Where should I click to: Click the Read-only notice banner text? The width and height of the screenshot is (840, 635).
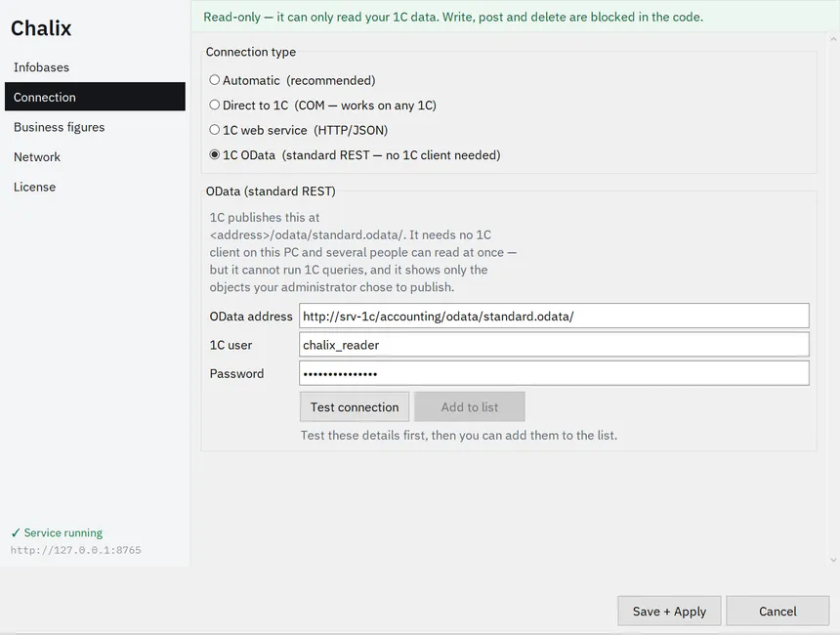click(x=453, y=18)
